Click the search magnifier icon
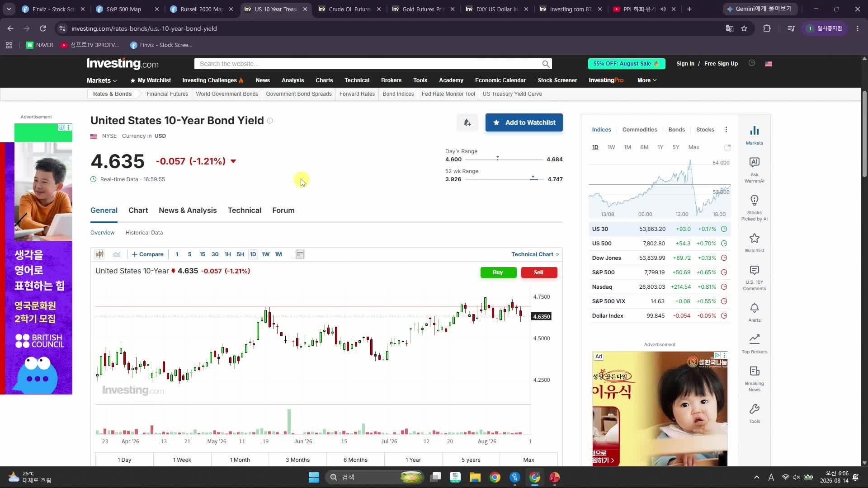Image resolution: width=868 pixels, height=488 pixels. [546, 64]
